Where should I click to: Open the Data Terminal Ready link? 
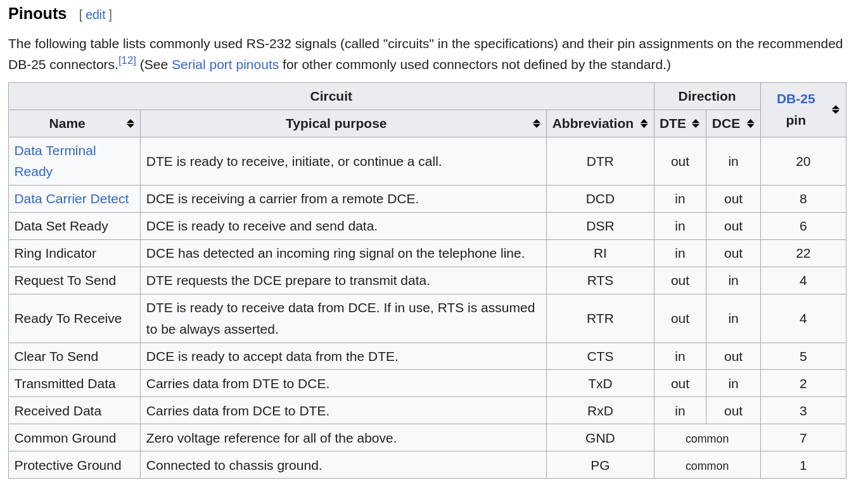55,161
